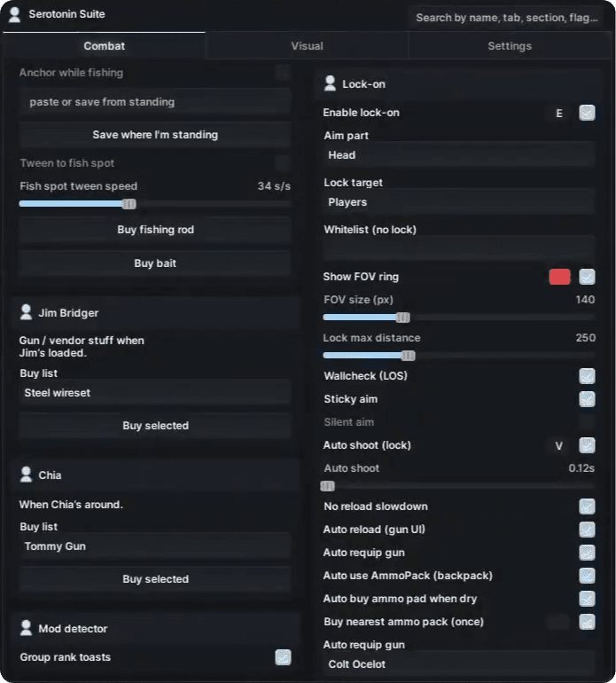Click the Chia section person icon
Image resolution: width=616 pixels, height=683 pixels.
26,475
